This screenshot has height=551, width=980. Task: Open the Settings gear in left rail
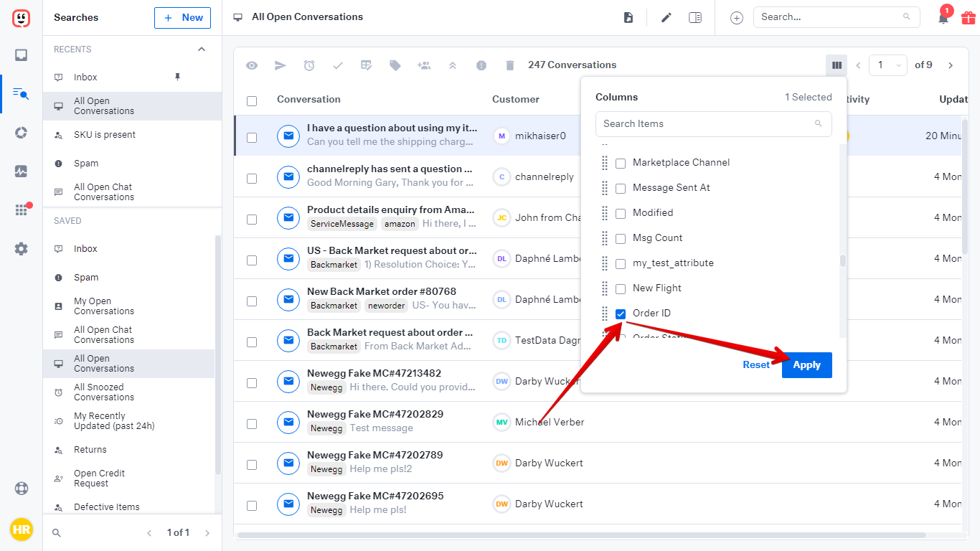click(21, 249)
